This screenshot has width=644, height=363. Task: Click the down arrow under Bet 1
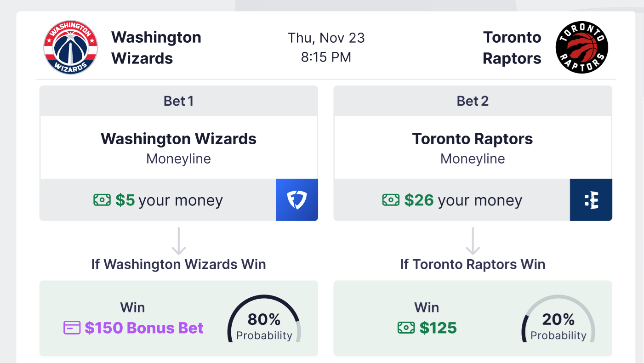[179, 241]
